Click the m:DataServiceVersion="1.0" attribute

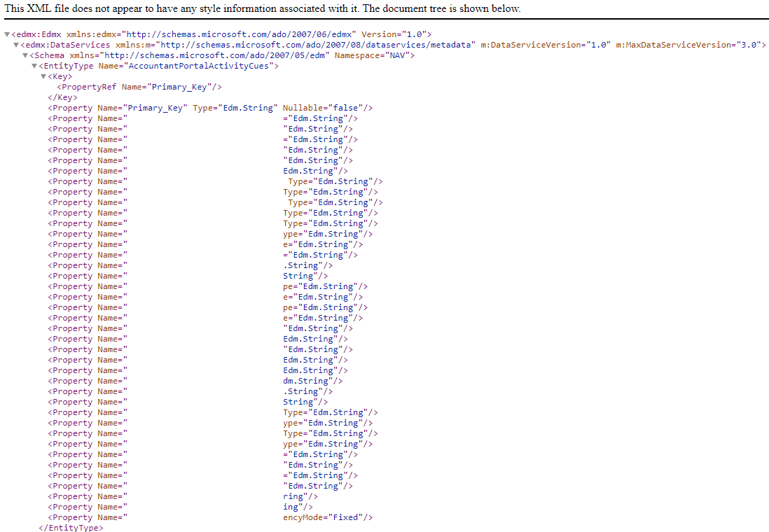point(546,45)
